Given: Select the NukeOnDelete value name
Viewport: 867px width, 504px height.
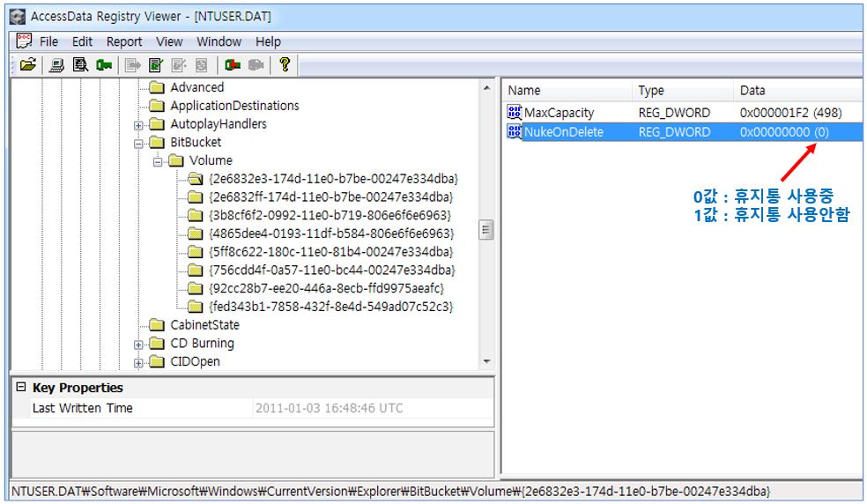Looking at the screenshot, I should click(563, 132).
